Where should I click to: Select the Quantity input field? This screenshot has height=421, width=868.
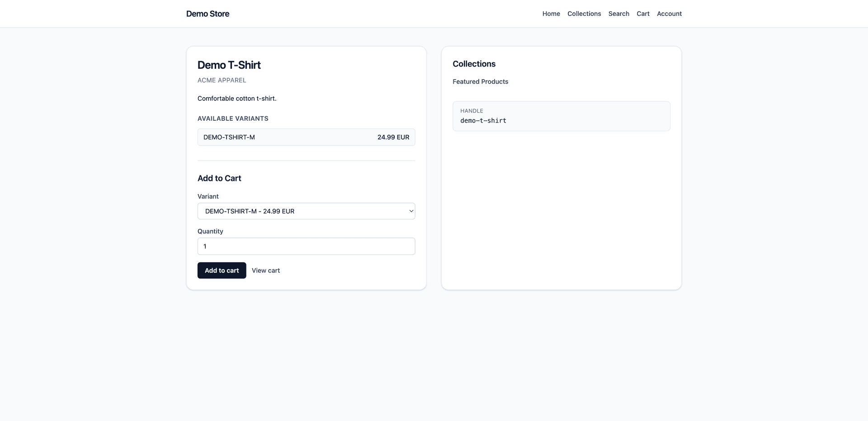pyautogui.click(x=306, y=246)
